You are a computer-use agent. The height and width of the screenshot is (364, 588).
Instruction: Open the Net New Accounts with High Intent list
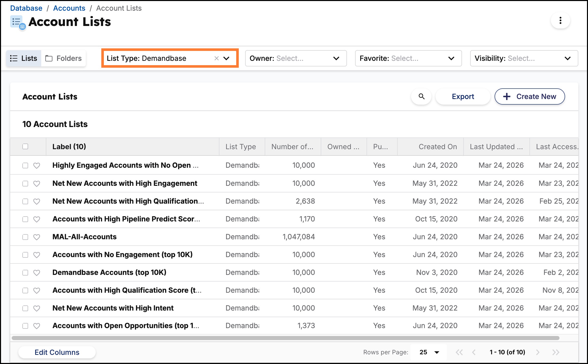tap(113, 308)
